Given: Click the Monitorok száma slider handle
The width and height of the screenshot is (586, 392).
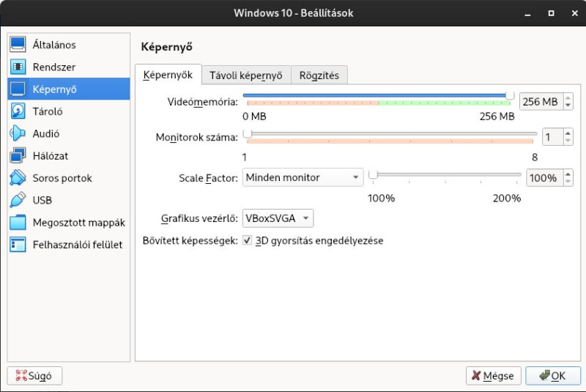Looking at the screenshot, I should (248, 133).
